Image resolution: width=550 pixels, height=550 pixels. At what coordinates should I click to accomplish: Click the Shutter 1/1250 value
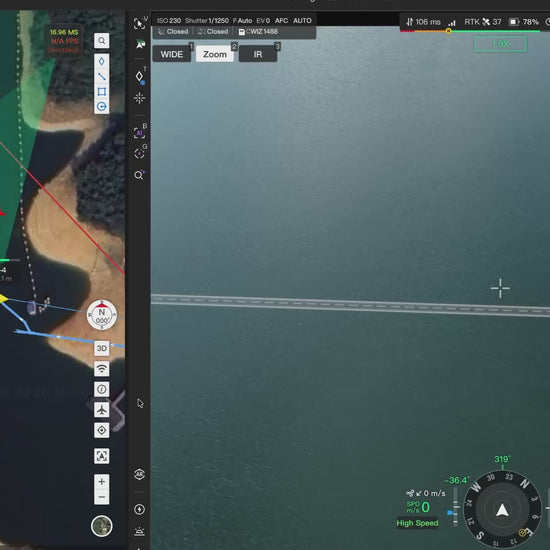(207, 21)
